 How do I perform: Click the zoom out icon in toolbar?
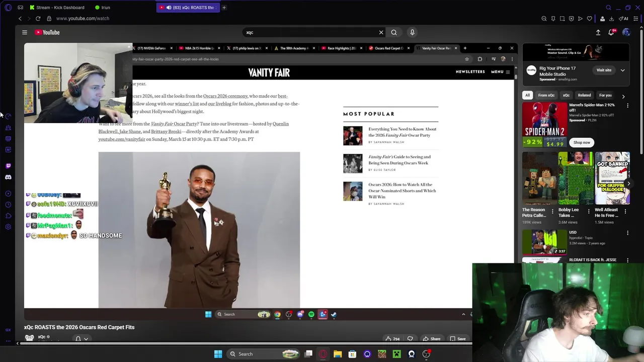tap(544, 19)
